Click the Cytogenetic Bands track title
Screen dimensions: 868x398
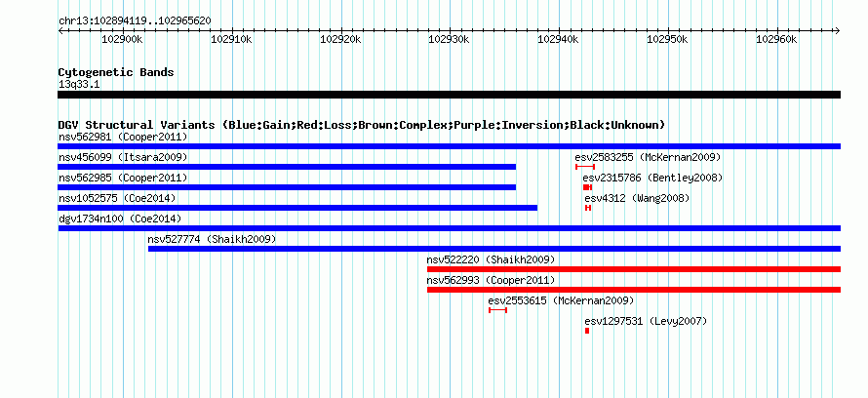116,72
